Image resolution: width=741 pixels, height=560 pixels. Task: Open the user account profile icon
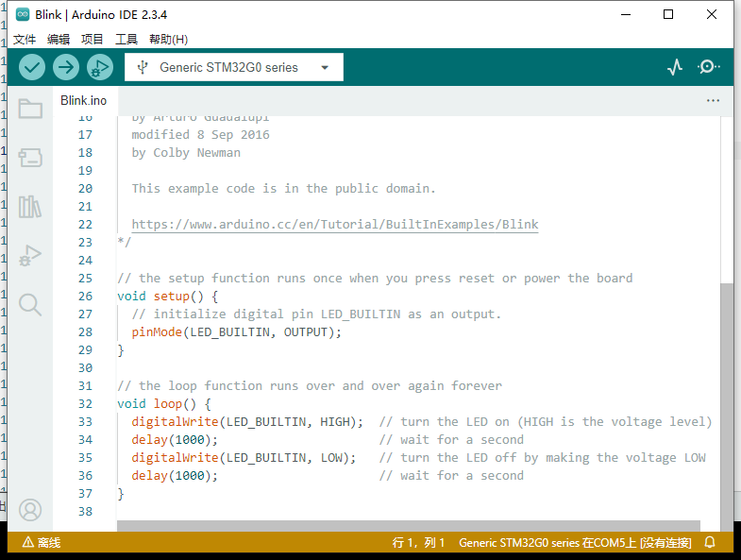(x=30, y=510)
